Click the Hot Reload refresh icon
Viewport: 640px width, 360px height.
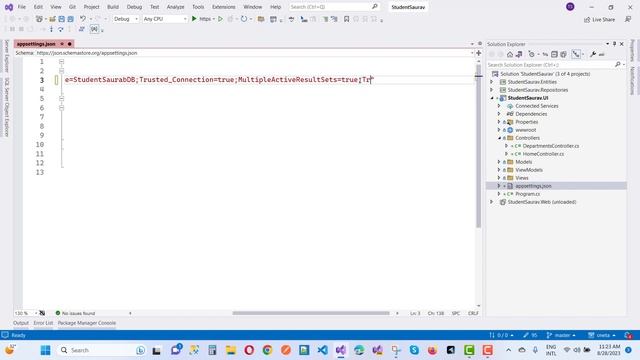[x=244, y=19]
